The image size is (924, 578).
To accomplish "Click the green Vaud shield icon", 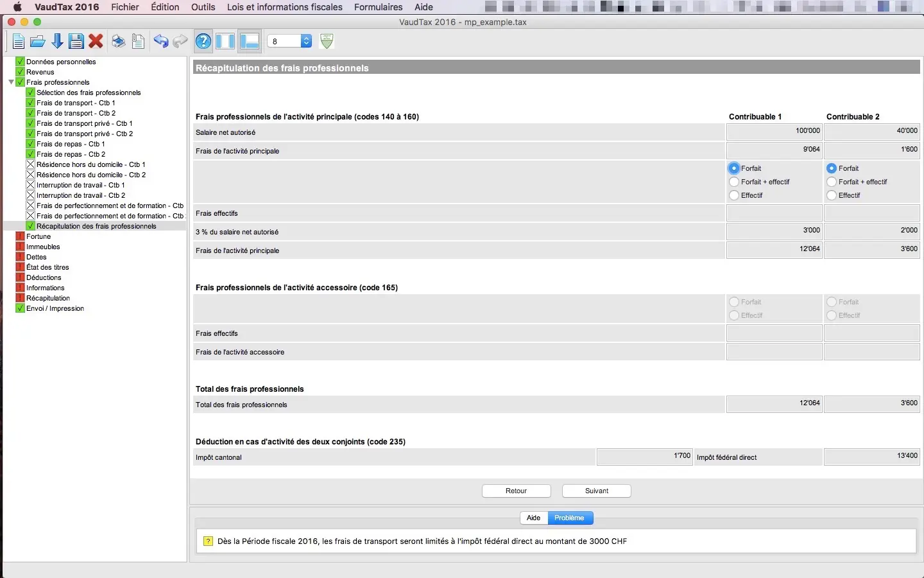I will pyautogui.click(x=327, y=41).
